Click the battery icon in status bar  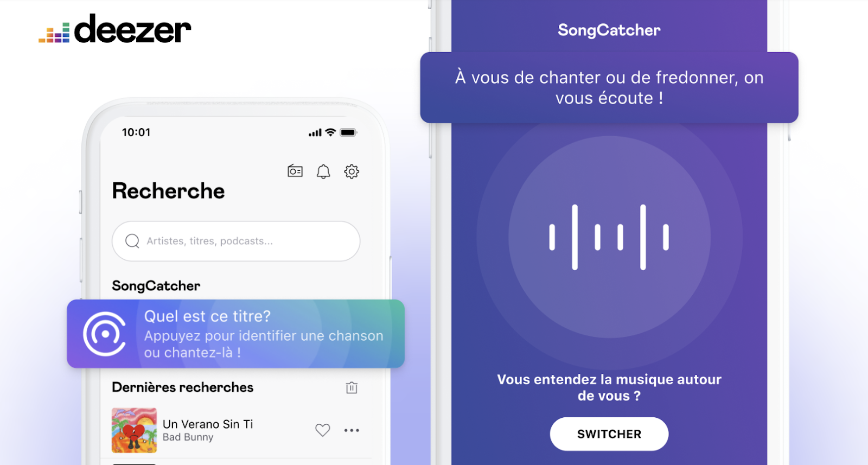click(x=348, y=132)
